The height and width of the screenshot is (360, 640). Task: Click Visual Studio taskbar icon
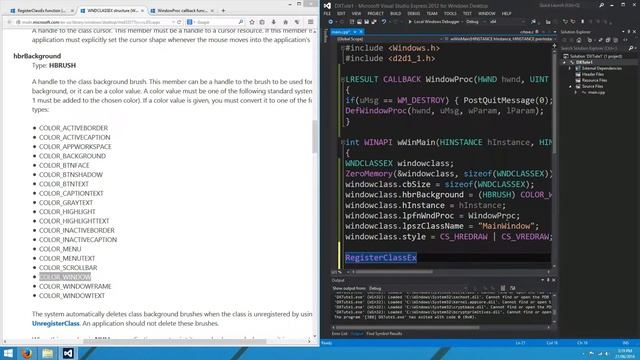pos(68,353)
